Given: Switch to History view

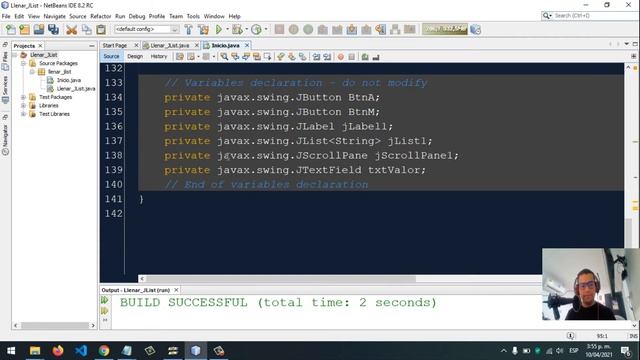Looking at the screenshot, I should point(158,56).
